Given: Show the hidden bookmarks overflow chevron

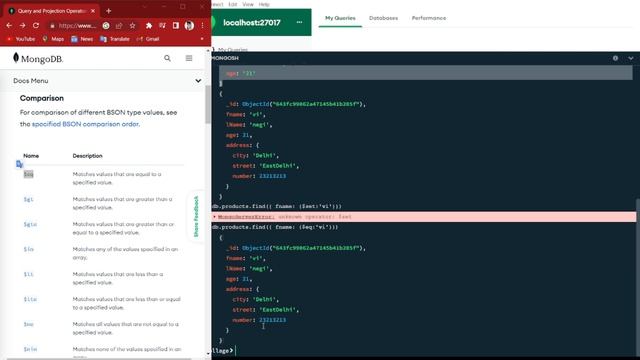Looking at the screenshot, I should tap(202, 39).
